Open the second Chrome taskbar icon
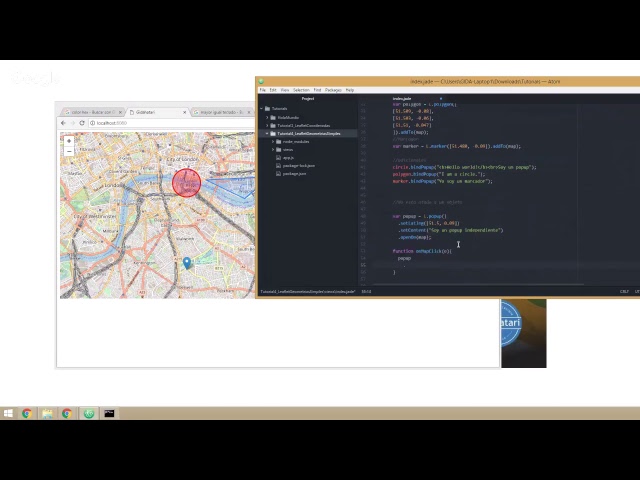 [67, 413]
